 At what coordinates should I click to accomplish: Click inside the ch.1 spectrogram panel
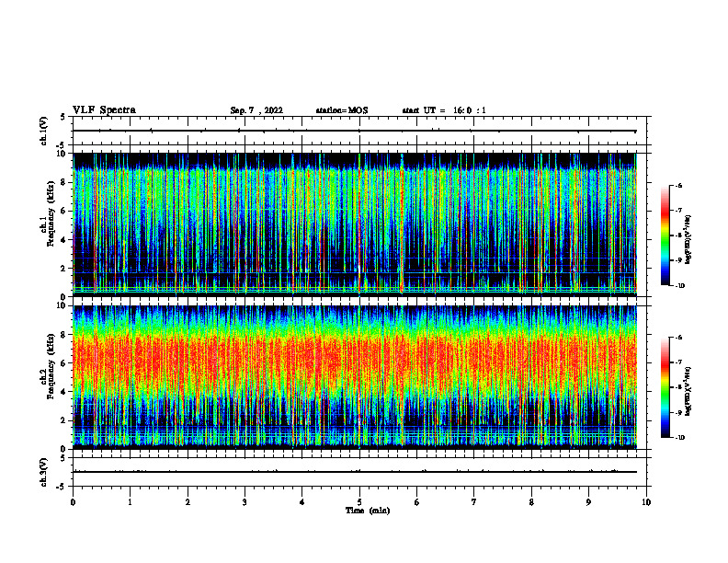(355, 224)
